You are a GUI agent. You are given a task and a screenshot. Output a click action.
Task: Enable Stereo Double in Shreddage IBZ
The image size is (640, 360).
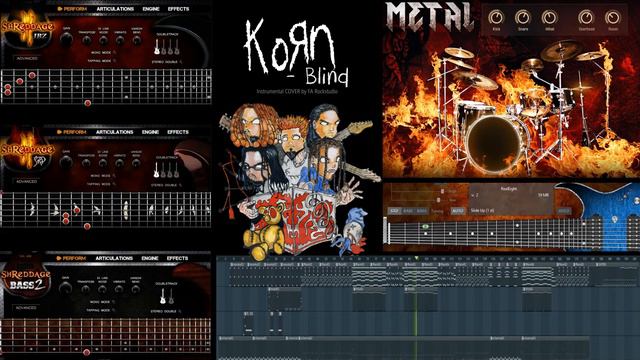pyautogui.click(x=181, y=62)
